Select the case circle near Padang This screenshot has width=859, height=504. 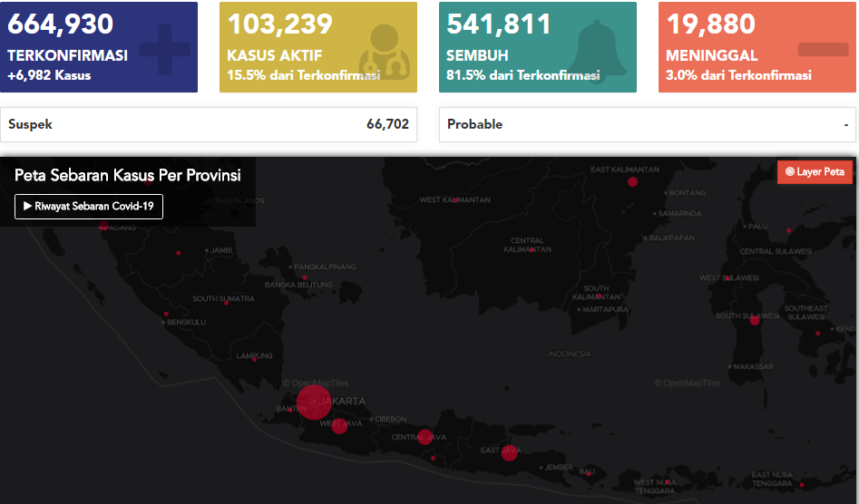tap(103, 225)
